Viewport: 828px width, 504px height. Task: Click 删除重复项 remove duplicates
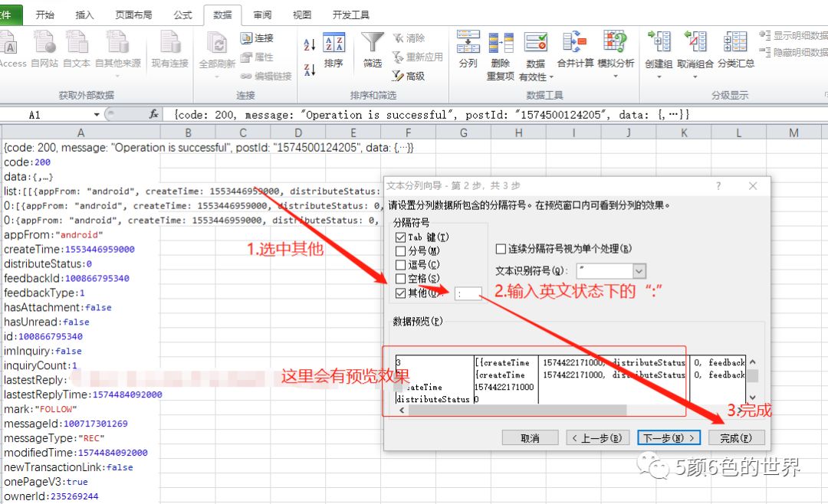[500, 56]
